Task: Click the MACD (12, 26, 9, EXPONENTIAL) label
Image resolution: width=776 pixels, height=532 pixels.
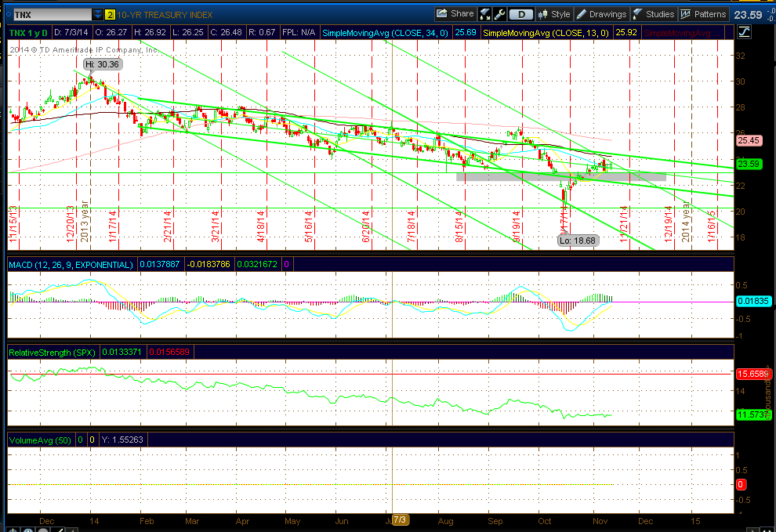Action: 71,265
